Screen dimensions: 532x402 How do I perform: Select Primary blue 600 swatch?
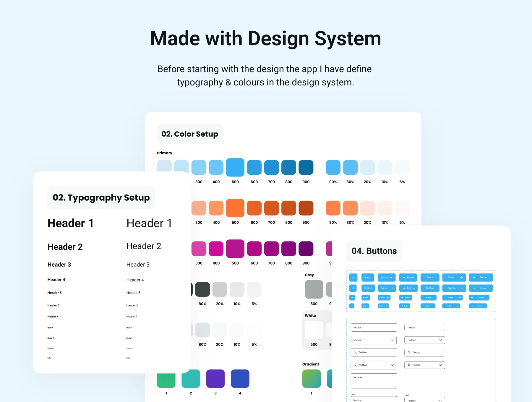[254, 167]
